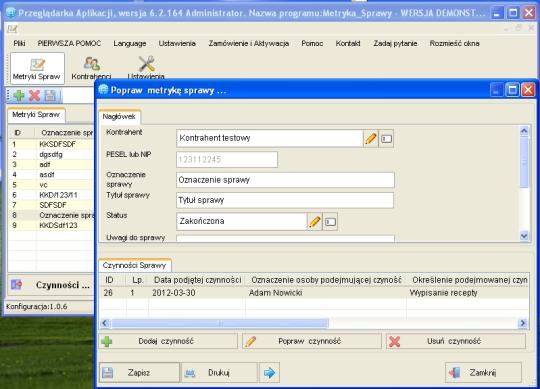
Task: Select the Nagłówek tab
Action: (x=119, y=117)
